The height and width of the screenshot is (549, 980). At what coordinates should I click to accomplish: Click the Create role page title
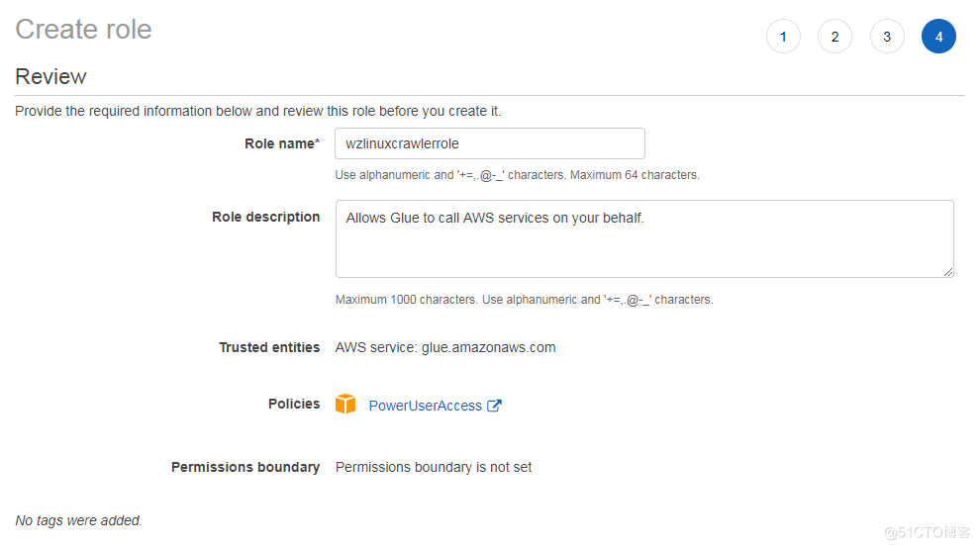click(83, 30)
